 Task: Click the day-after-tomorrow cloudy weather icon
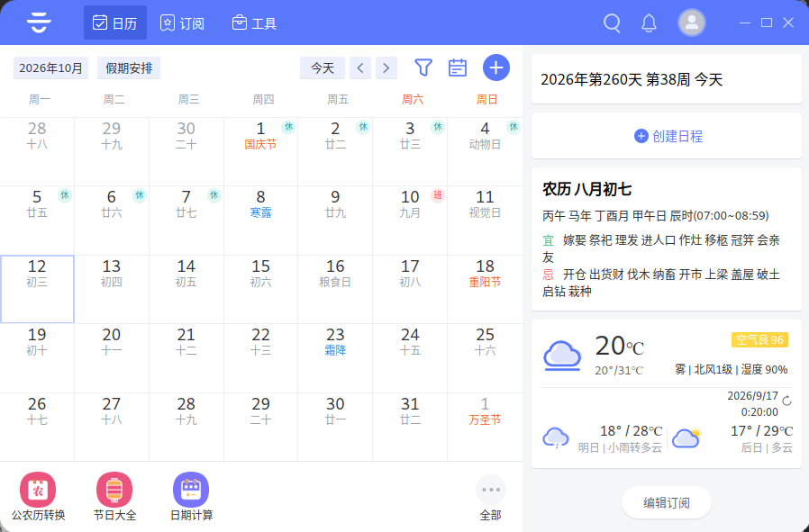pyautogui.click(x=687, y=438)
